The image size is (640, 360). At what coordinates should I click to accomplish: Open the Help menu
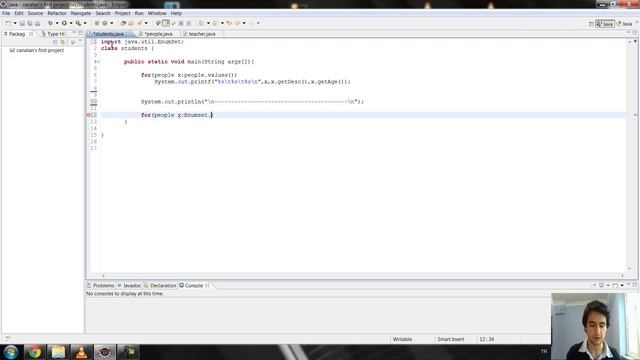click(176, 13)
